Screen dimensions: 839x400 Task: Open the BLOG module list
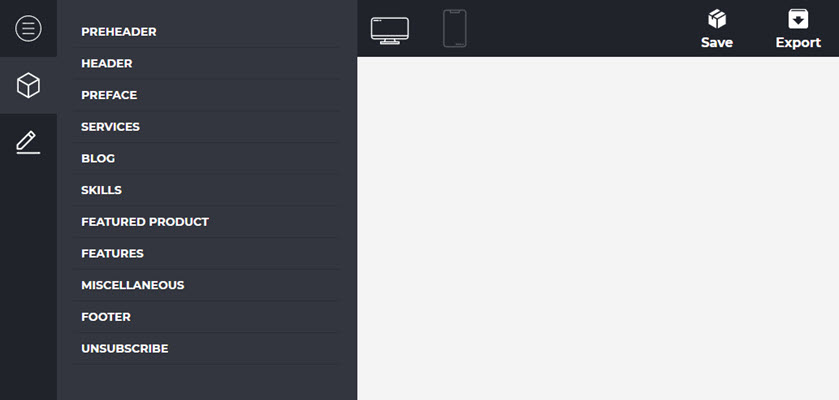[x=206, y=158]
